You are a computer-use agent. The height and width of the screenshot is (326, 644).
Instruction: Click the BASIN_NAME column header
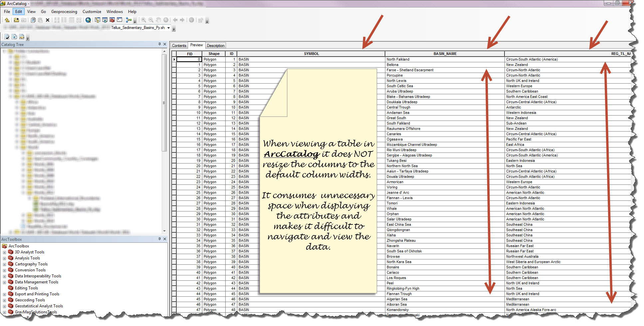pos(445,54)
